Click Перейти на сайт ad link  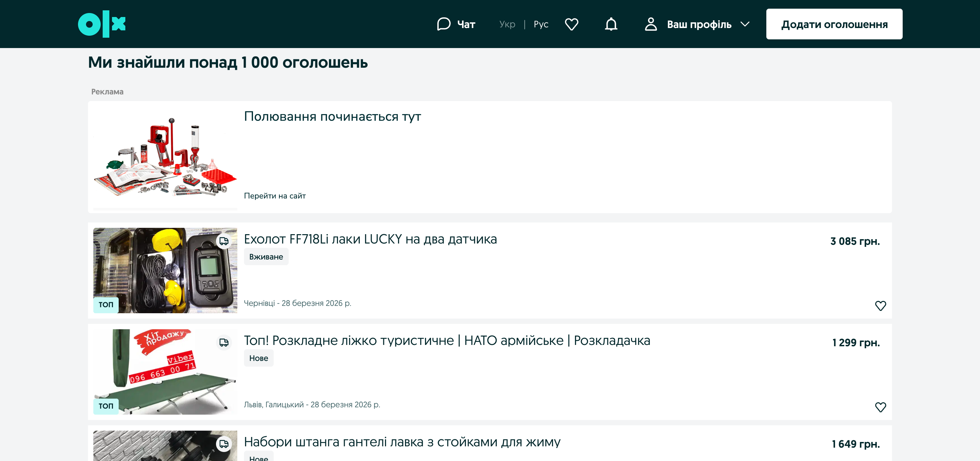(275, 196)
